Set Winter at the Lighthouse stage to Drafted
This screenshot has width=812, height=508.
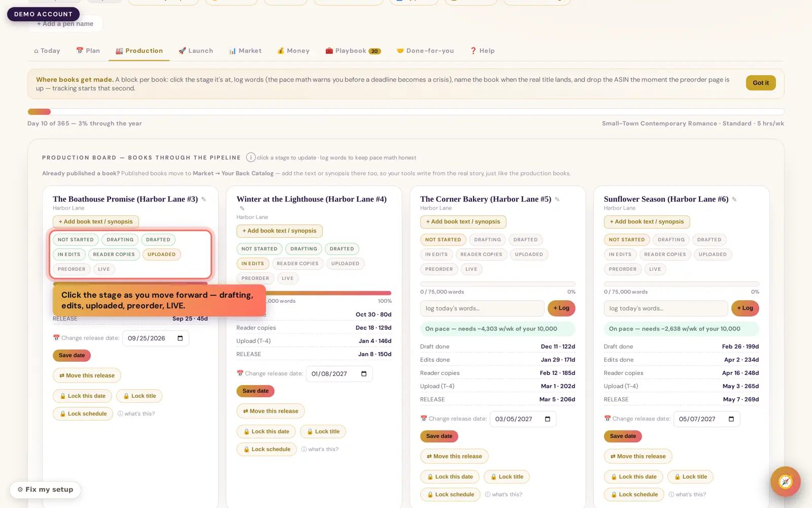(x=342, y=249)
